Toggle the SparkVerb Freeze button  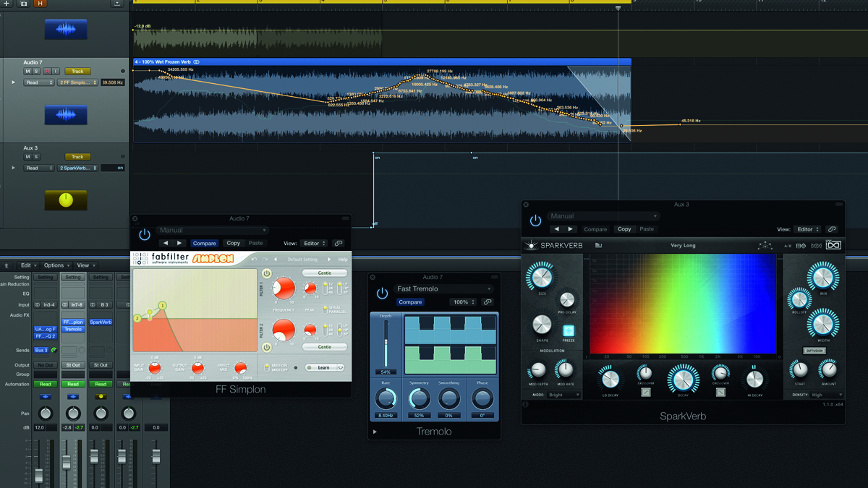click(x=569, y=331)
